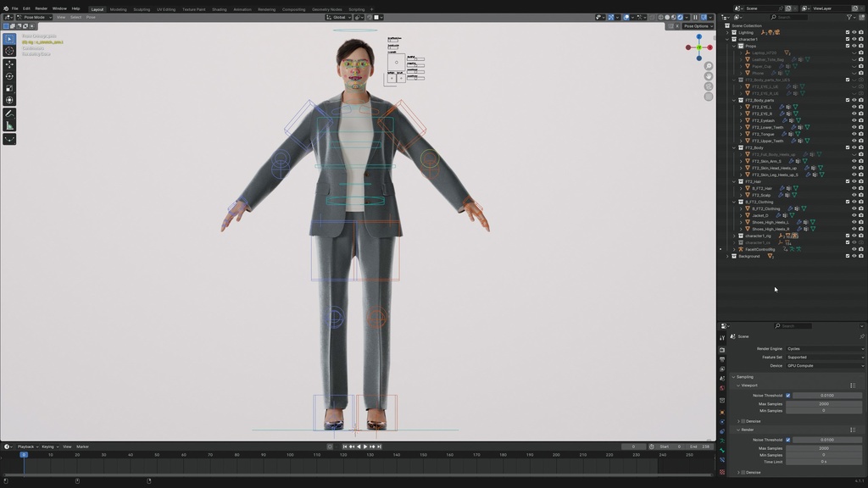This screenshot has height=488, width=868.
Task: Disable the Viewport Noise Threshold checkbox
Action: (x=788, y=396)
